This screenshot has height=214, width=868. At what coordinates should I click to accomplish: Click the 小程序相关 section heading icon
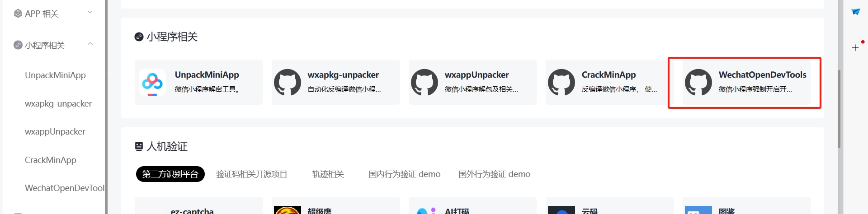(x=139, y=37)
